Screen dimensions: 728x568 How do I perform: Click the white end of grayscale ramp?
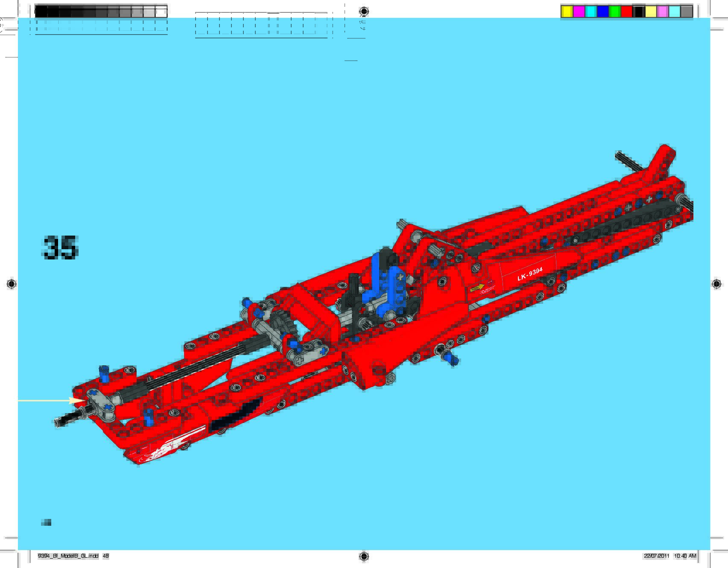pos(161,12)
